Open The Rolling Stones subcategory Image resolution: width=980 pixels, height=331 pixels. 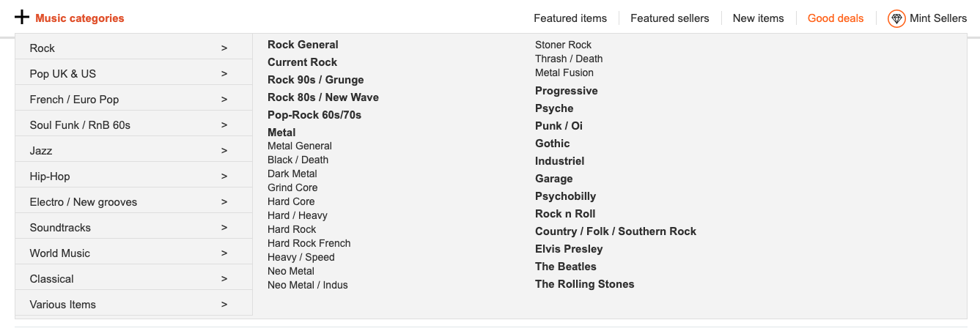point(585,284)
